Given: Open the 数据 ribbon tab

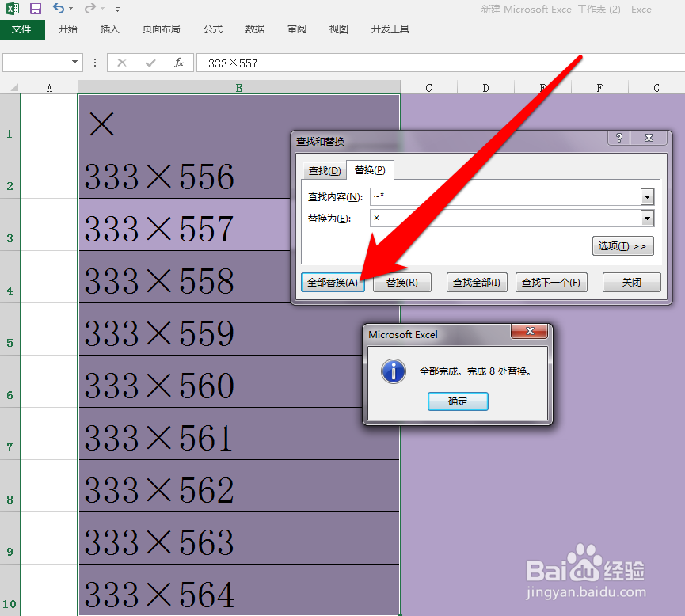Looking at the screenshot, I should click(x=254, y=29).
